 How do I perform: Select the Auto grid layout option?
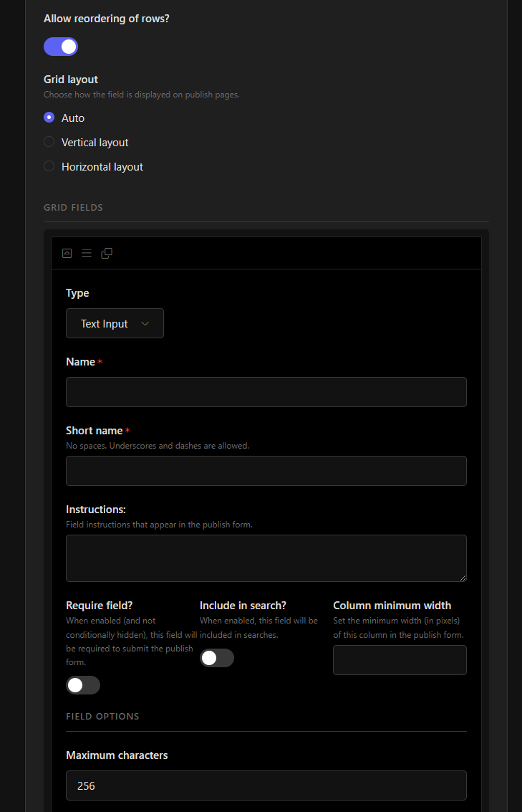[49, 118]
